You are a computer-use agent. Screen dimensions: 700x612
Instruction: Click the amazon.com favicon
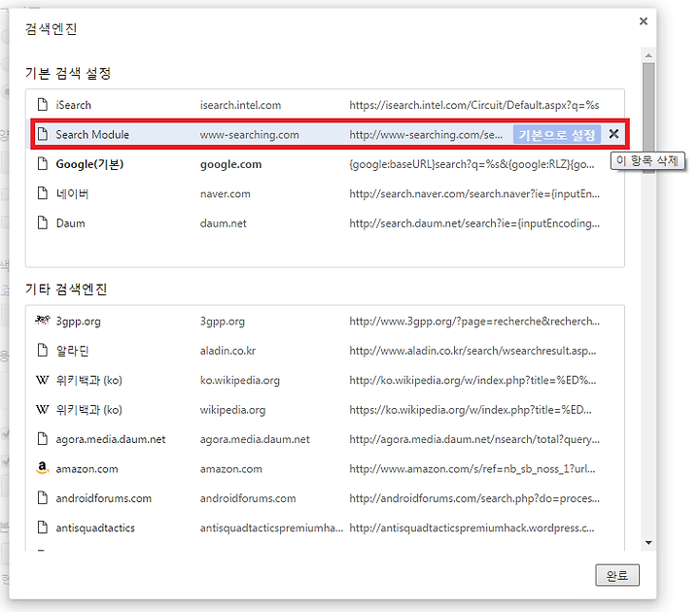coord(43,468)
